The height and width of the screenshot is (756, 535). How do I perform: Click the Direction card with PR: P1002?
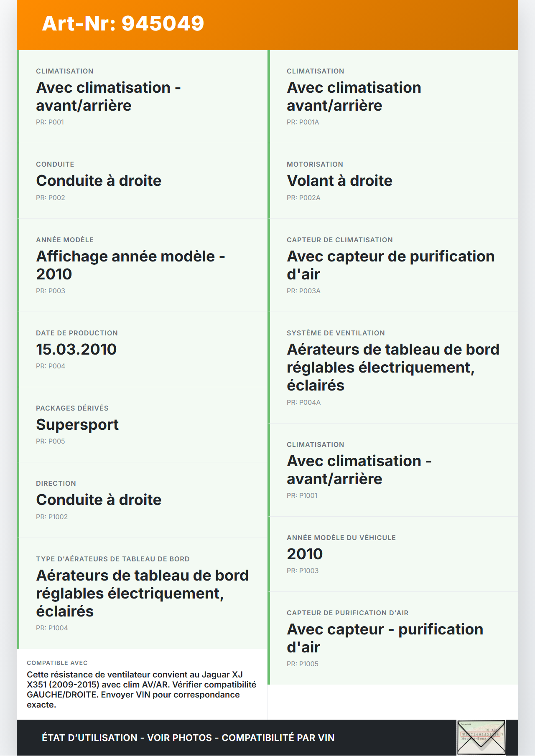142,500
